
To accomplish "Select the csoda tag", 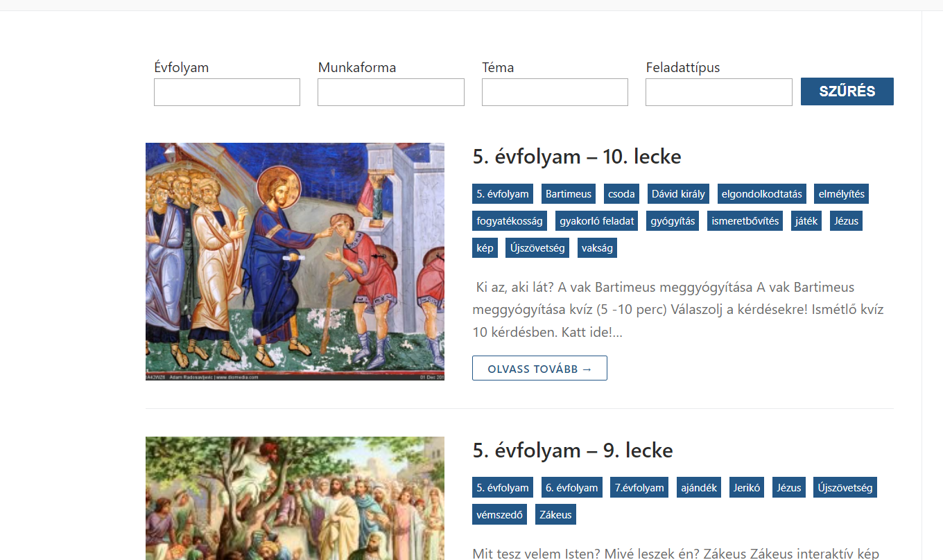I will (621, 194).
